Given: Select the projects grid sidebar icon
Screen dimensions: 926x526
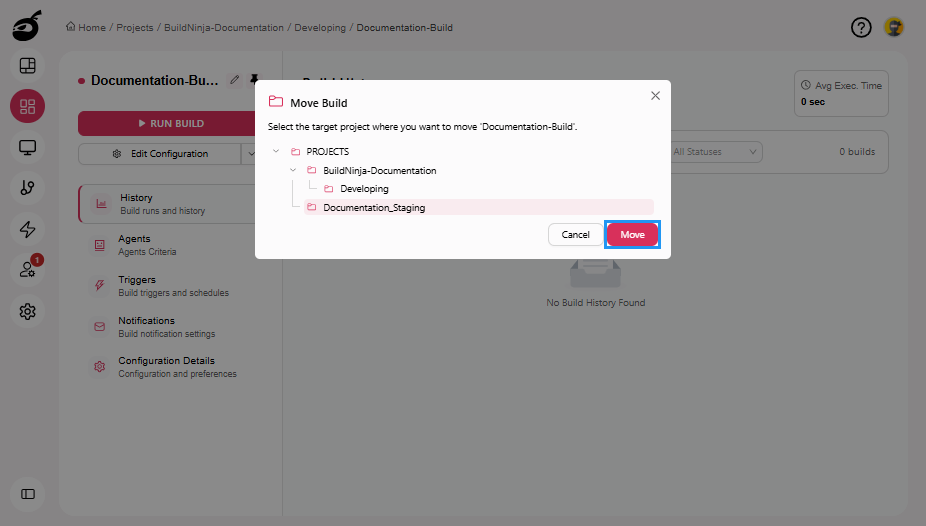Looking at the screenshot, I should pos(28,106).
